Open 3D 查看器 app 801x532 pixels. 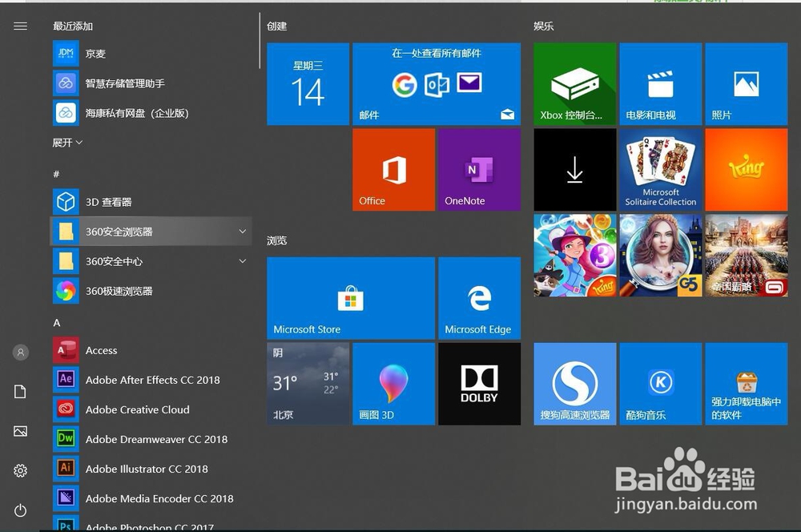pyautogui.click(x=152, y=202)
